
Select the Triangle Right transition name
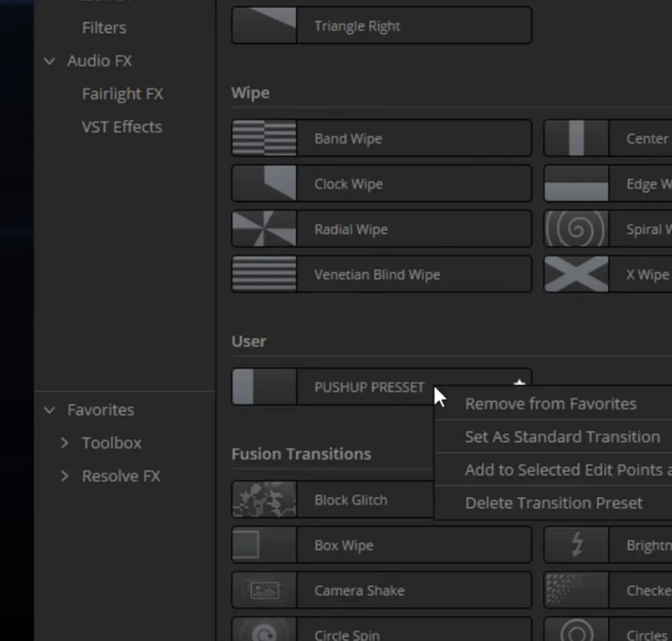(358, 26)
